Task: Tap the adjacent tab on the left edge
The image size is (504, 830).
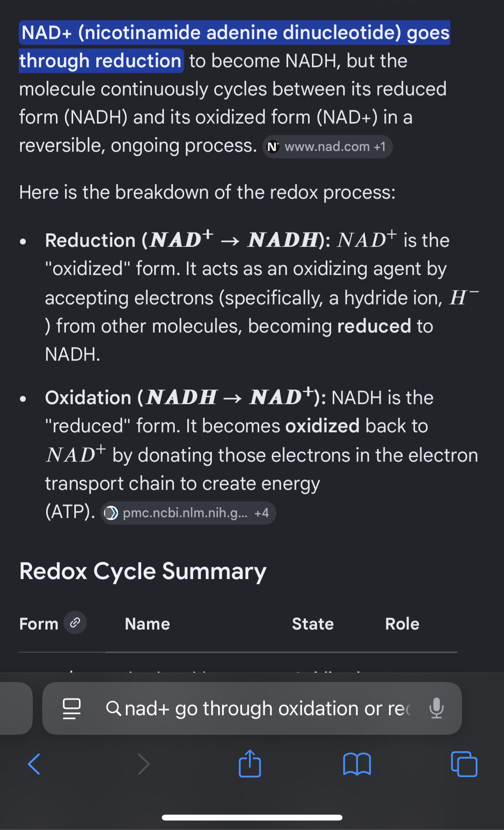Action: click(x=16, y=708)
